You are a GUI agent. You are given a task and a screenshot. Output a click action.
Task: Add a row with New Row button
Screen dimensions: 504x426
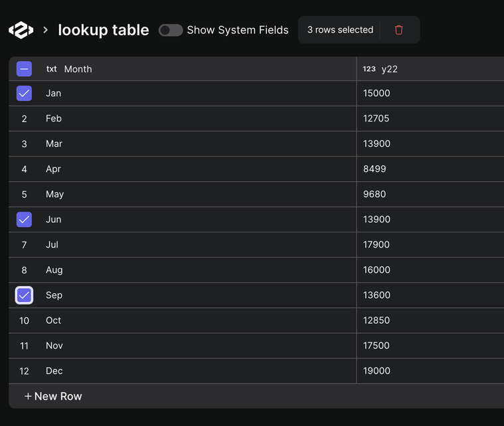coord(53,396)
